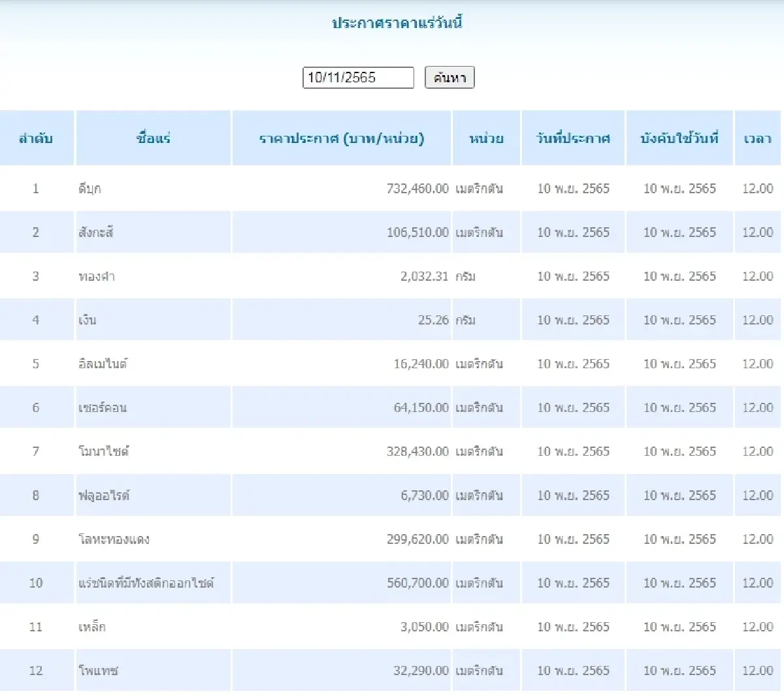Viewport: 784px width, 696px height.
Task: Select the mineral name แร่ชนิดที่มีทังสติกออกไซด์
Action: (146, 582)
